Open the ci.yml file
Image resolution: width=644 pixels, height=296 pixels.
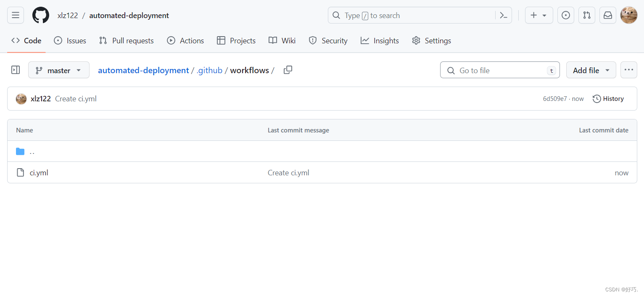coord(39,172)
